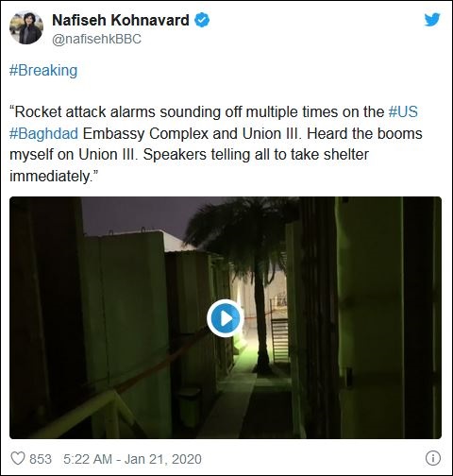Click the Twitter bird logo
The width and height of the screenshot is (453, 476).
(x=432, y=20)
